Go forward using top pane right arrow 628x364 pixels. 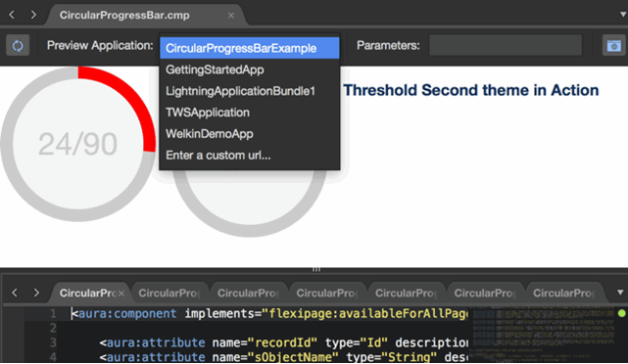33,16
